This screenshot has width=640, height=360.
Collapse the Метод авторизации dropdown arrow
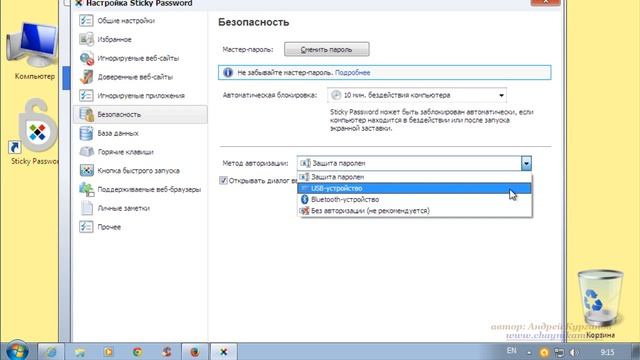tap(526, 163)
